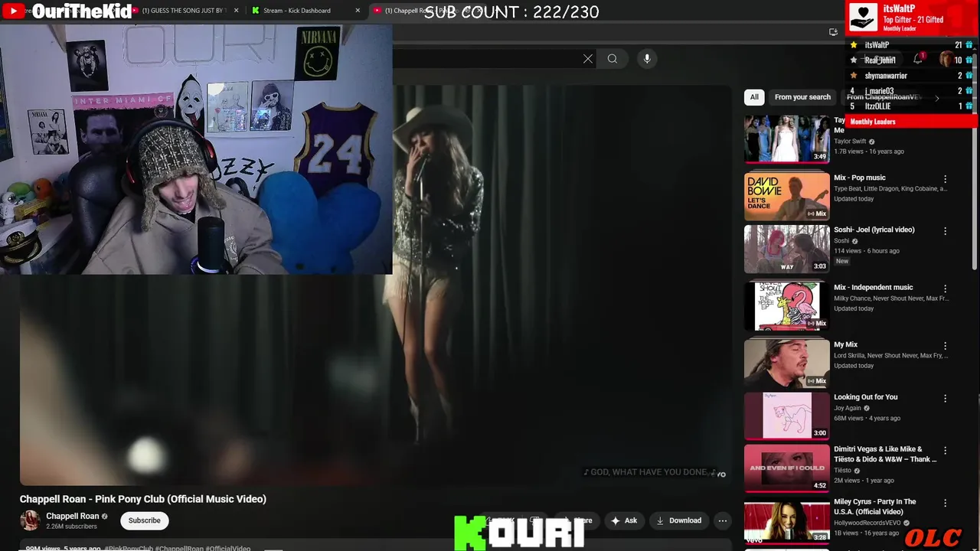980x551 pixels.
Task: Open YouTube notifications bell
Action: 918,59
